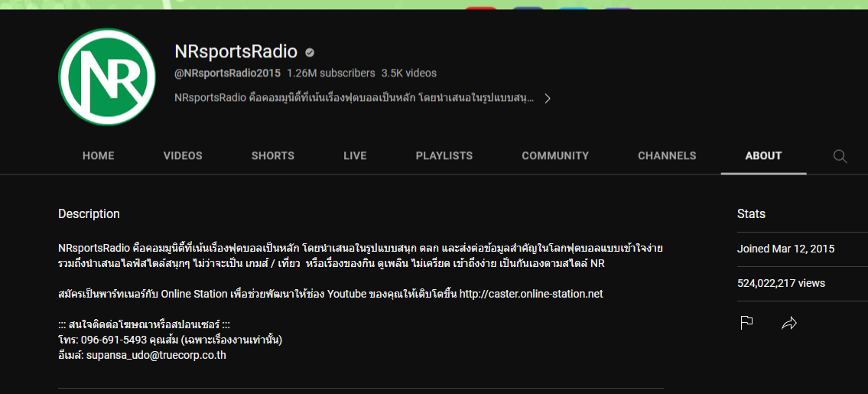Click the NRsportsRadio channel title
The height and width of the screenshot is (394, 868).
(236, 52)
